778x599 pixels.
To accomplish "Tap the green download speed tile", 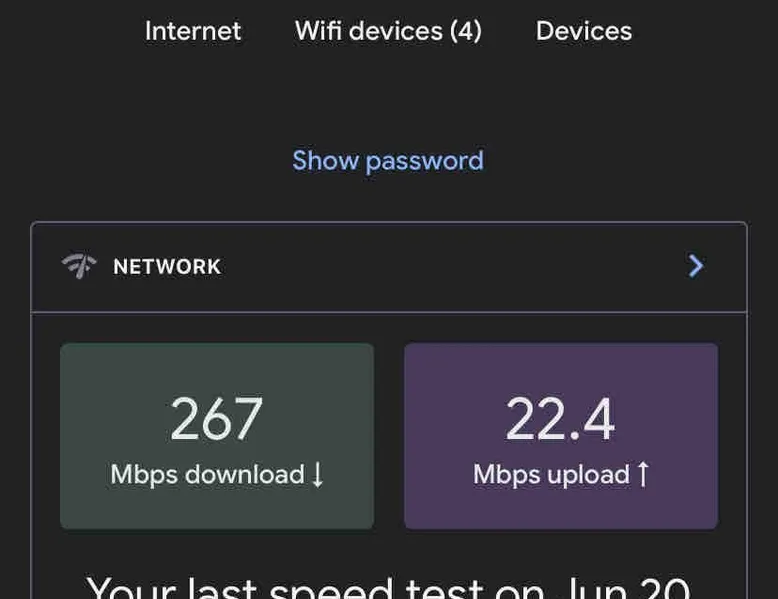I will [217, 436].
